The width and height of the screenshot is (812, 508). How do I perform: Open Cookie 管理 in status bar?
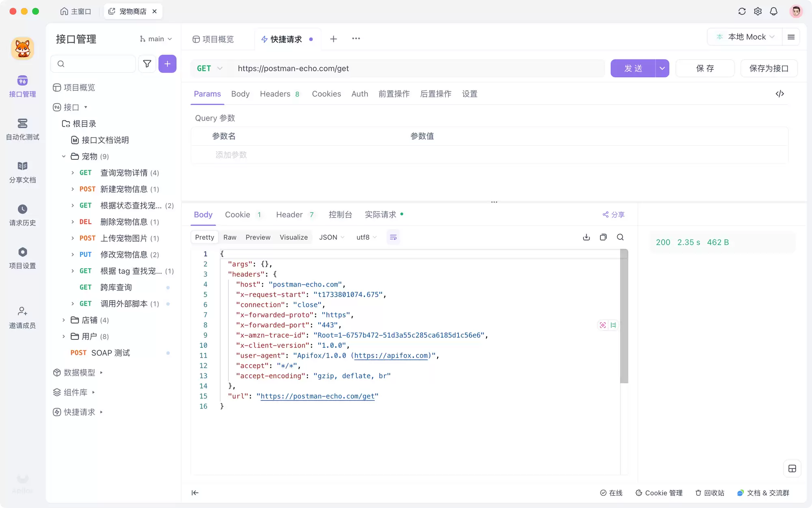659,493
